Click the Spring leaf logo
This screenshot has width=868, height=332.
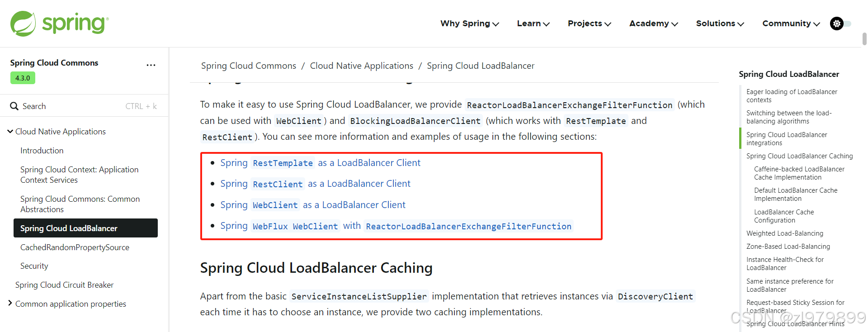(x=23, y=24)
